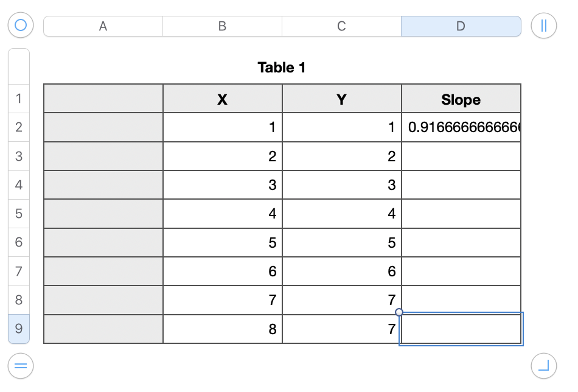Select row 2 header tab

pyautogui.click(x=19, y=127)
